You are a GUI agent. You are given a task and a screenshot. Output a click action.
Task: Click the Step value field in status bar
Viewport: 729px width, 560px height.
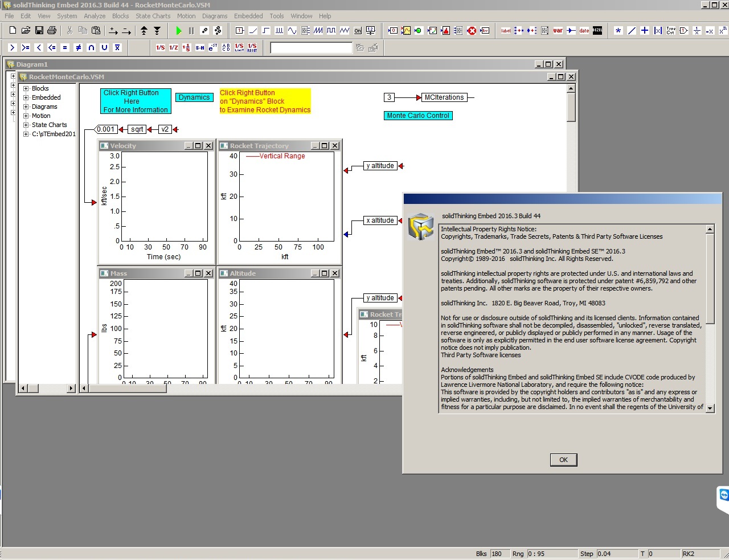[616, 554]
